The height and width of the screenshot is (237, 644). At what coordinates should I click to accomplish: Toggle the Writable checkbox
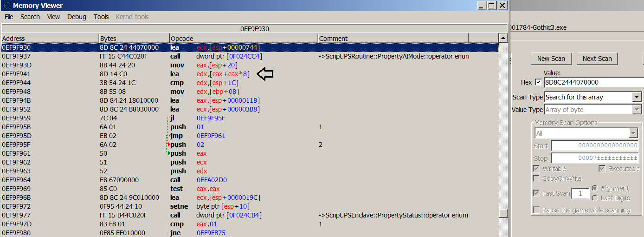tap(536, 169)
